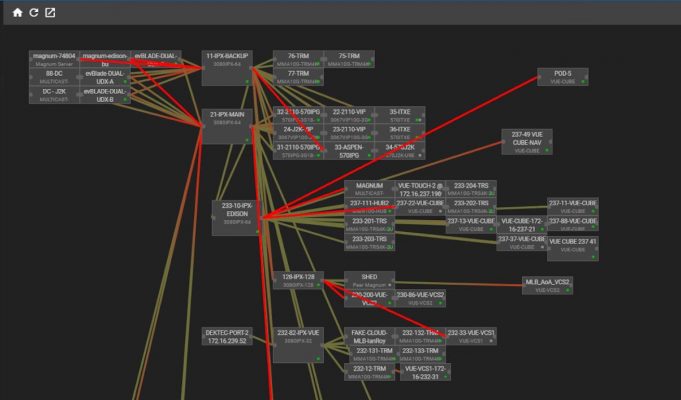Select the 33-ASPEN-570IPG node
681x400 pixels.
[349, 151]
